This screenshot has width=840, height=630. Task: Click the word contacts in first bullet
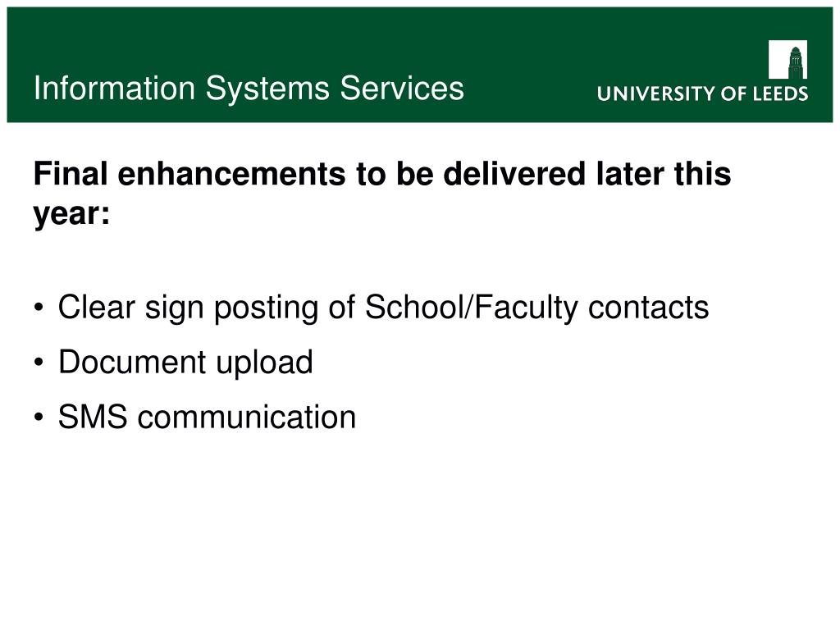click(x=649, y=308)
